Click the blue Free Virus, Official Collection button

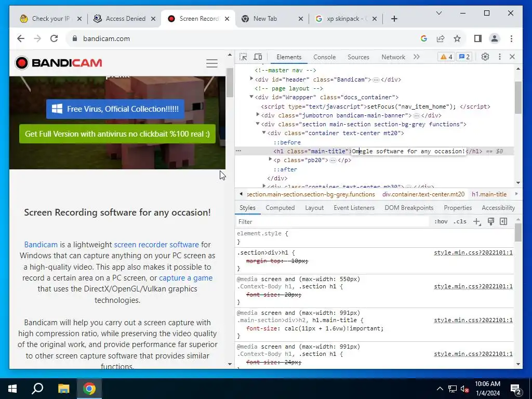tap(115, 109)
